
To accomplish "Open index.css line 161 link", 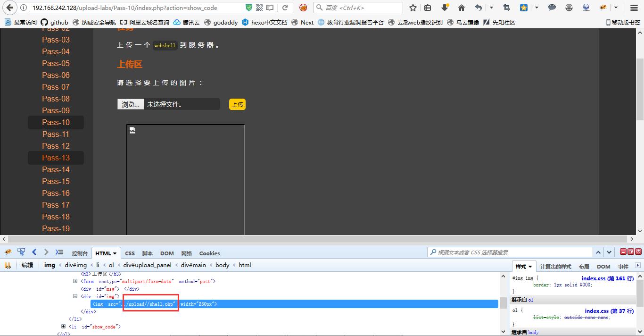I will point(608,277).
